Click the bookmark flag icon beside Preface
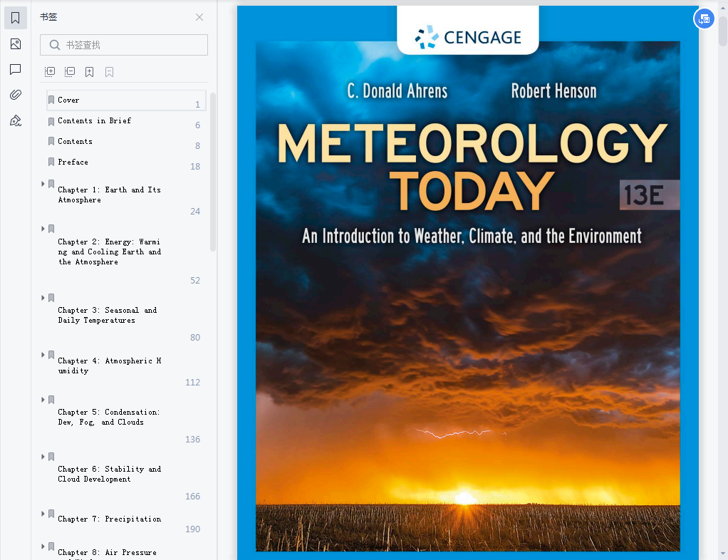The width and height of the screenshot is (728, 560). [x=51, y=162]
